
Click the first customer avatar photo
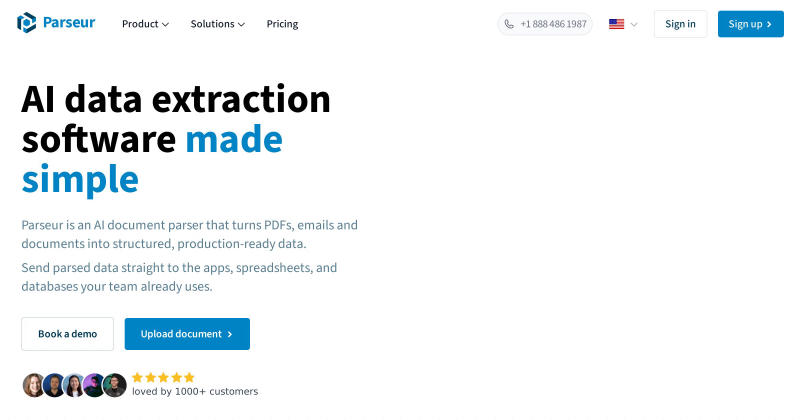click(x=34, y=385)
